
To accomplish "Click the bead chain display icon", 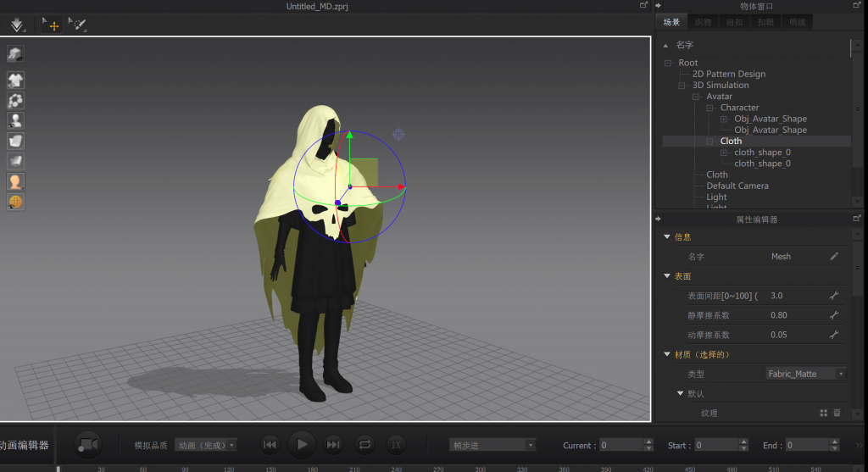I will click(15, 101).
